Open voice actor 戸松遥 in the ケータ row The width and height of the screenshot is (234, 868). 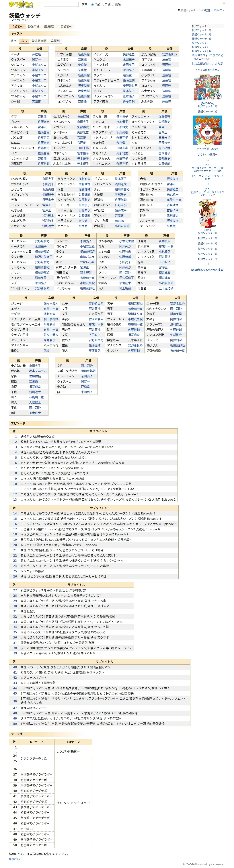pyautogui.click(x=36, y=54)
